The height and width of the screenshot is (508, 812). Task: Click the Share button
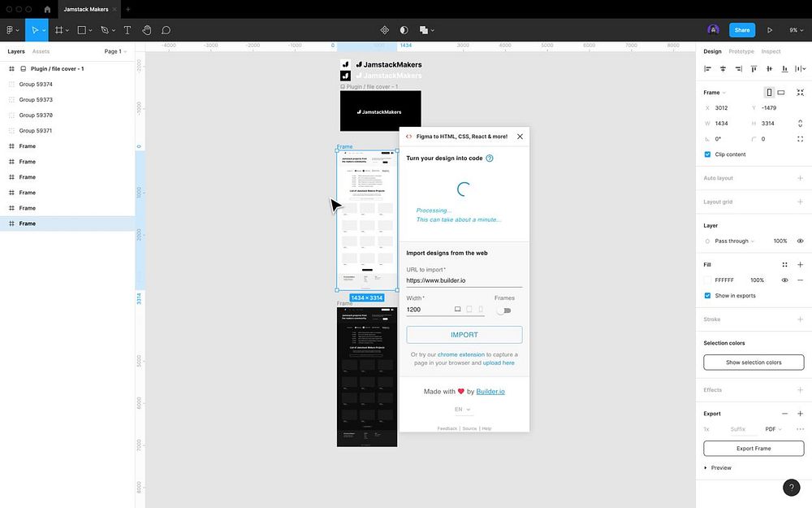[741, 30]
